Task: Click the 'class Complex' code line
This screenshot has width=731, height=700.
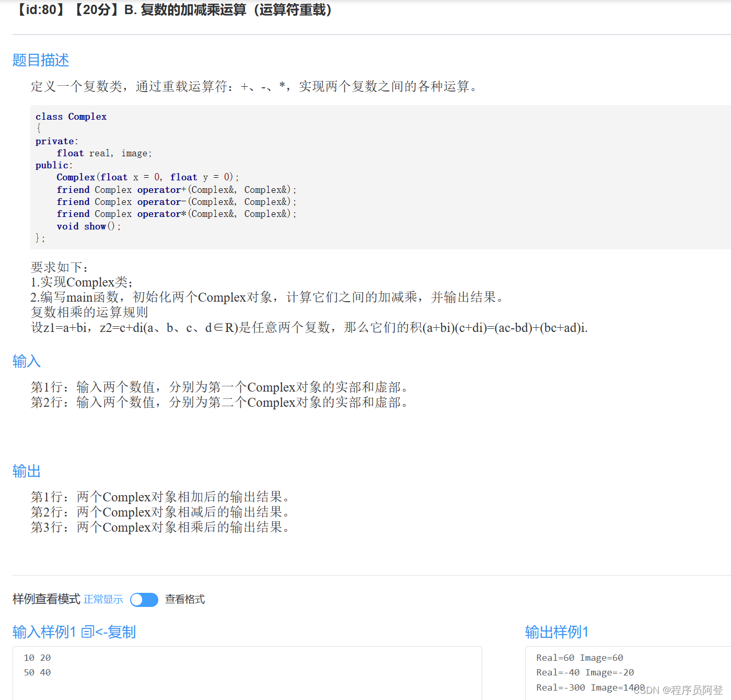Action: coord(71,117)
